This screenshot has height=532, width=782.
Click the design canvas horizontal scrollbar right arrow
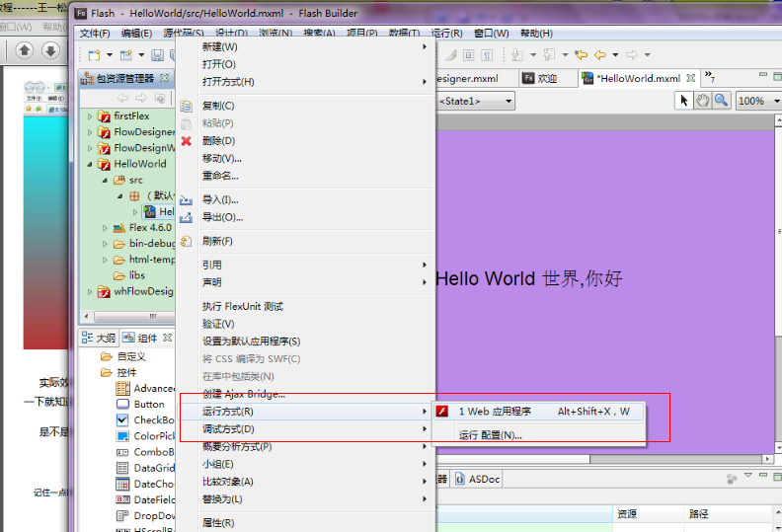click(x=768, y=459)
